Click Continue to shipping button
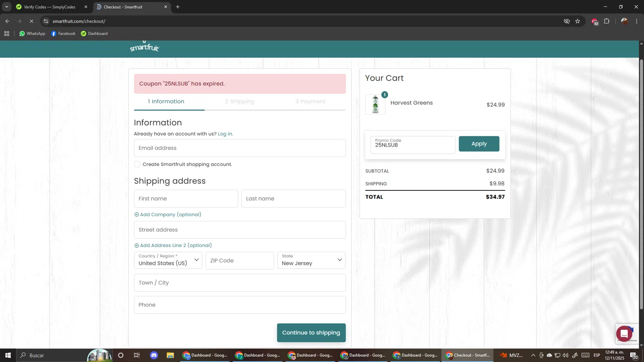Viewport: 644px width, 362px height. [311, 333]
